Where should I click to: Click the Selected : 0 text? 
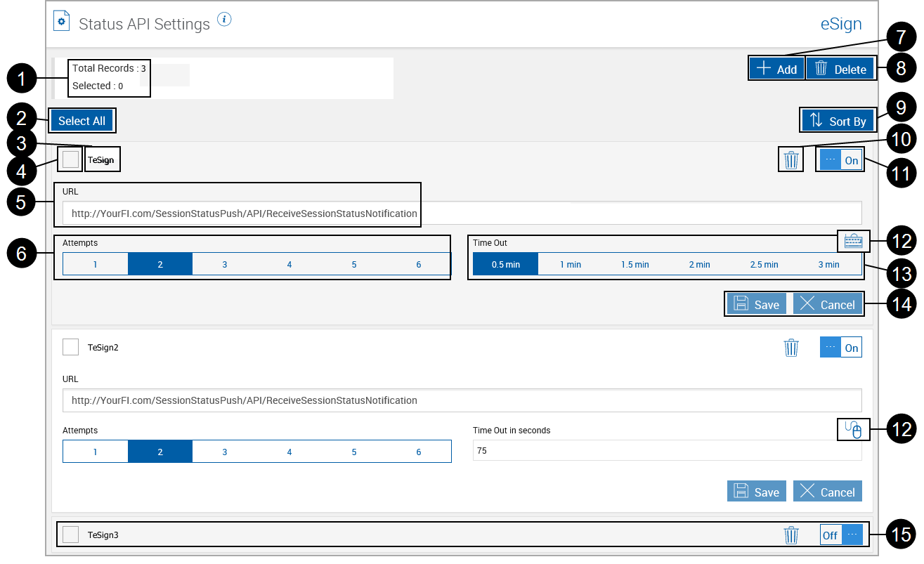98,86
